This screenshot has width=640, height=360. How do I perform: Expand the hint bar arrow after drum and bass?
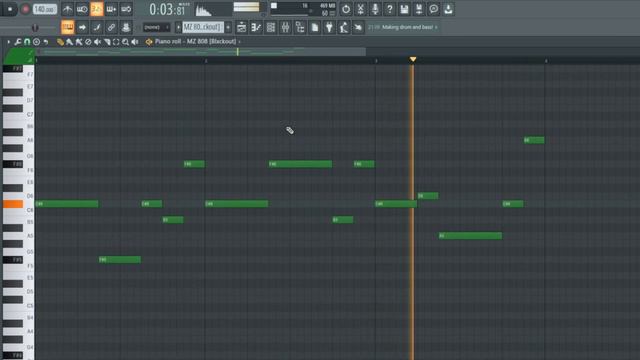[436, 27]
